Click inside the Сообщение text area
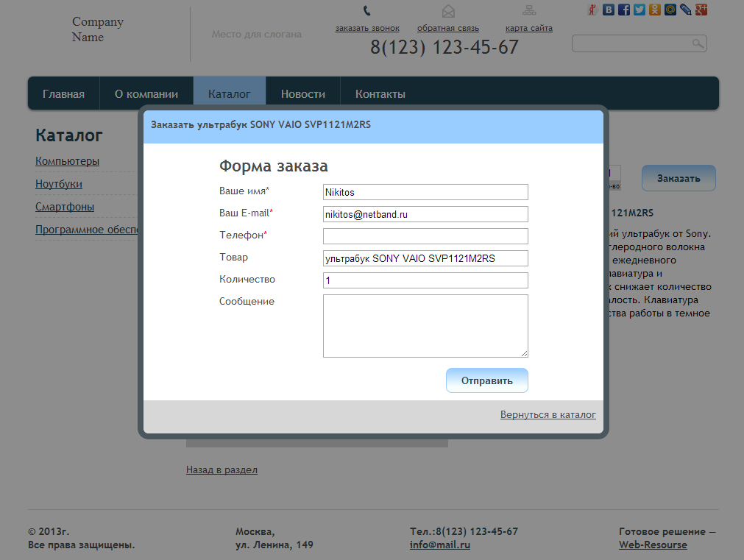Image resolution: width=744 pixels, height=560 pixels. (425, 326)
